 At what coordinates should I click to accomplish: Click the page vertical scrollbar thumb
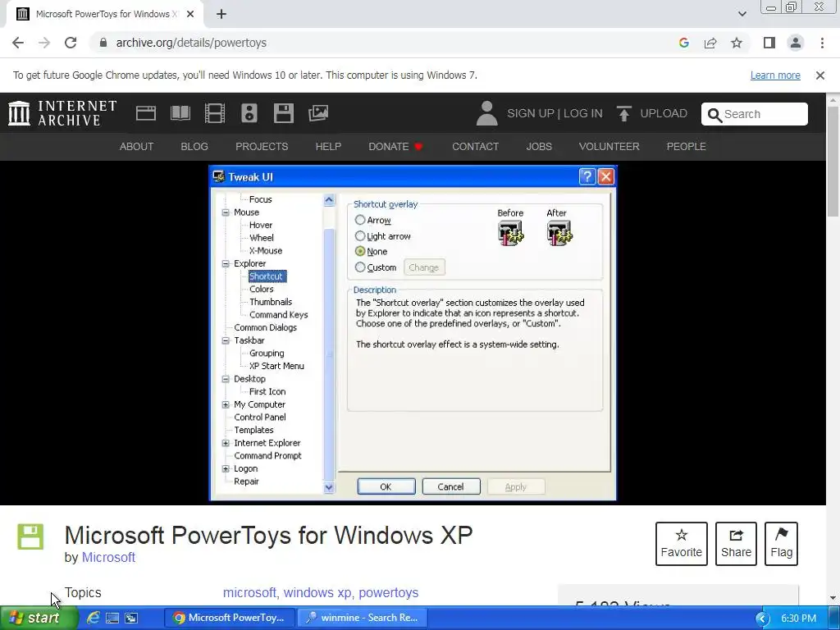(x=833, y=162)
